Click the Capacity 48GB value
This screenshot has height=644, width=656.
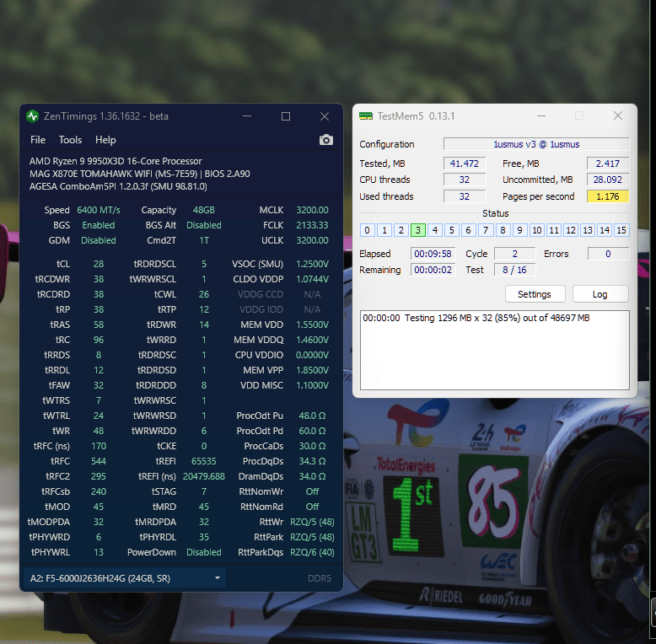click(204, 210)
